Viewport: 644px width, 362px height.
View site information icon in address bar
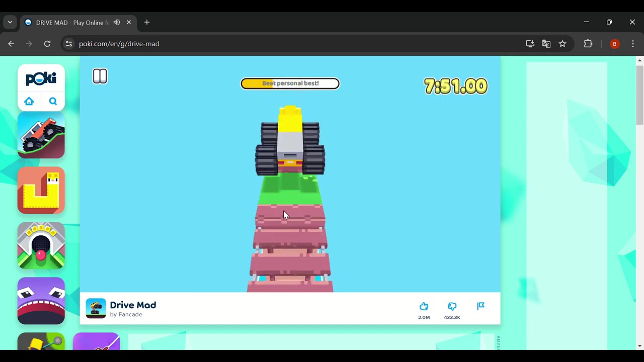pos(69,44)
